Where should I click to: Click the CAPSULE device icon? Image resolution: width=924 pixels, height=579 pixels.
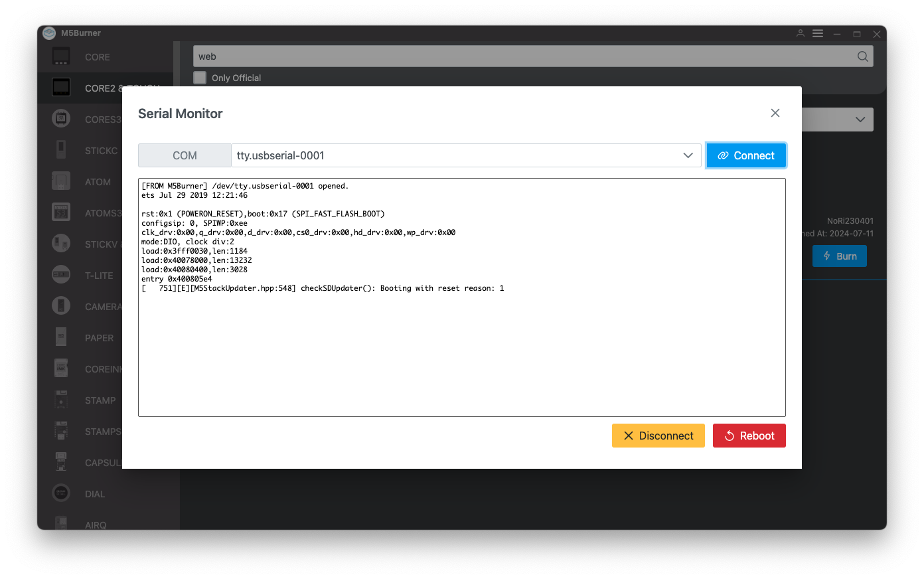61,461
